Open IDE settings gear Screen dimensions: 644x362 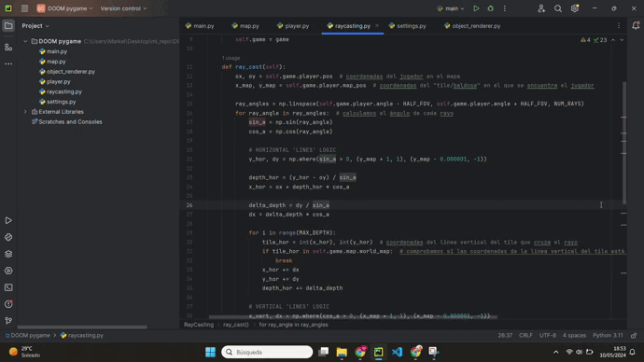[x=575, y=8]
